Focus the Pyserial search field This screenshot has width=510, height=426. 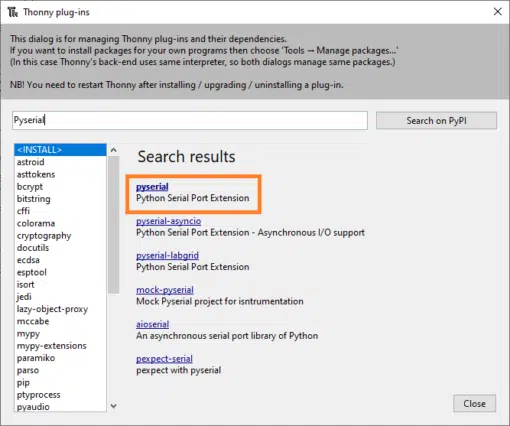190,120
